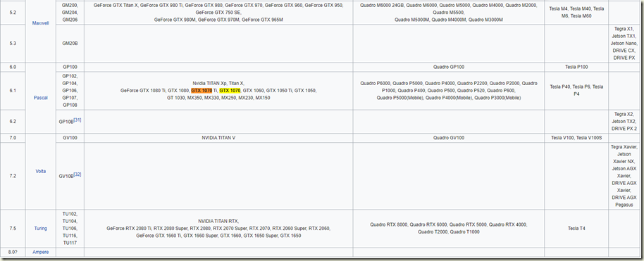Select compute capability cell 7.0
Viewport: 644px width, 261px height.
tap(12, 138)
